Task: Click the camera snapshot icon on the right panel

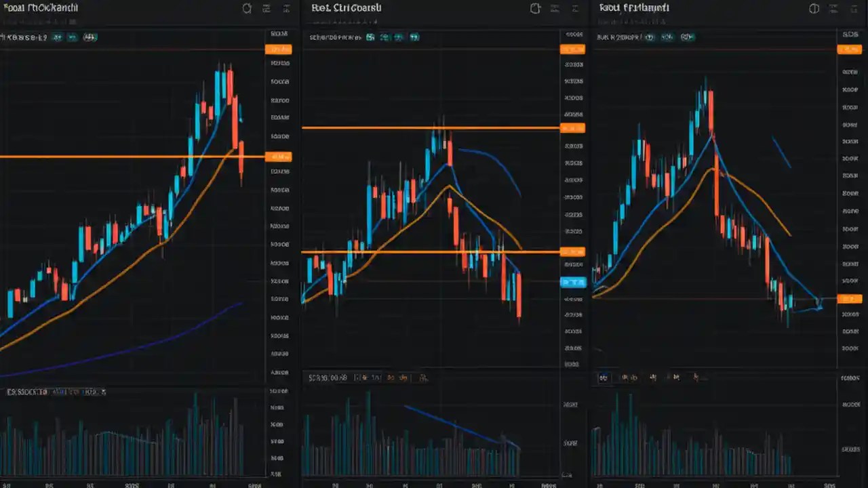Action: [x=813, y=9]
